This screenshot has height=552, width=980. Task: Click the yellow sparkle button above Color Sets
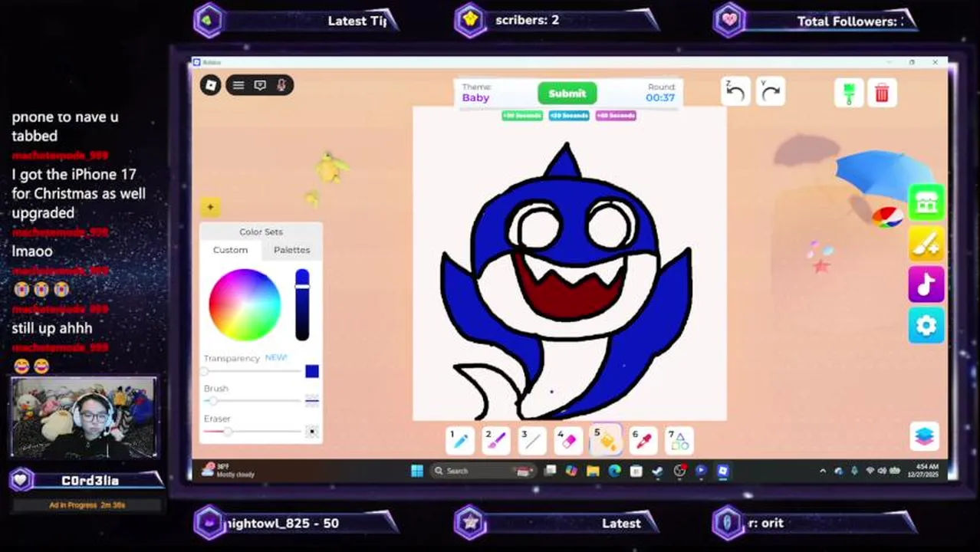210,206
